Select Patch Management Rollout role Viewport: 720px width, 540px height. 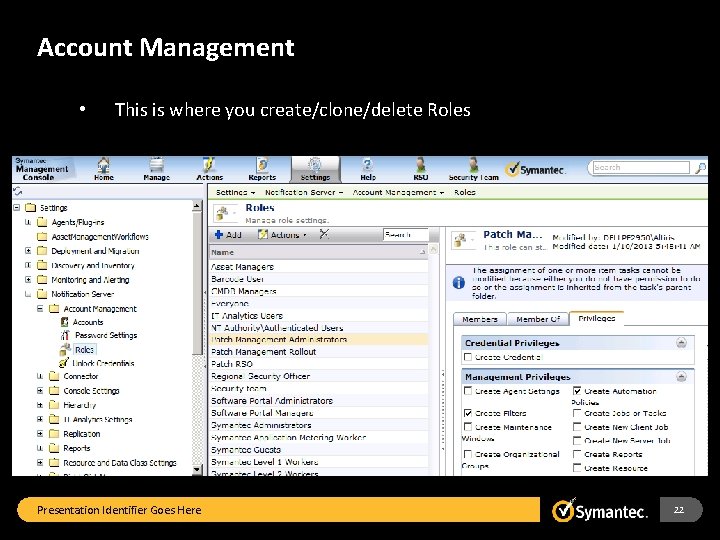(319, 352)
